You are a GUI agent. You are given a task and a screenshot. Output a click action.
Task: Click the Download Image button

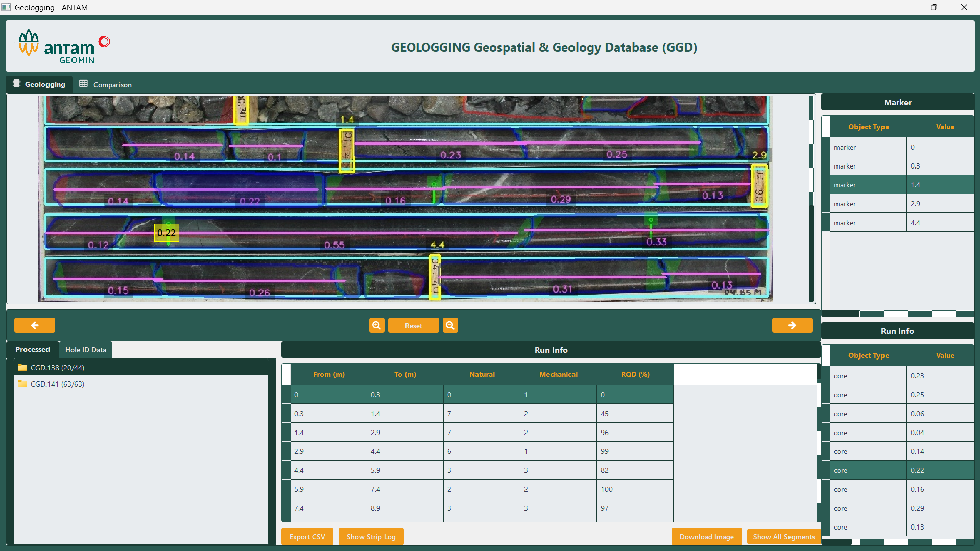tap(706, 537)
